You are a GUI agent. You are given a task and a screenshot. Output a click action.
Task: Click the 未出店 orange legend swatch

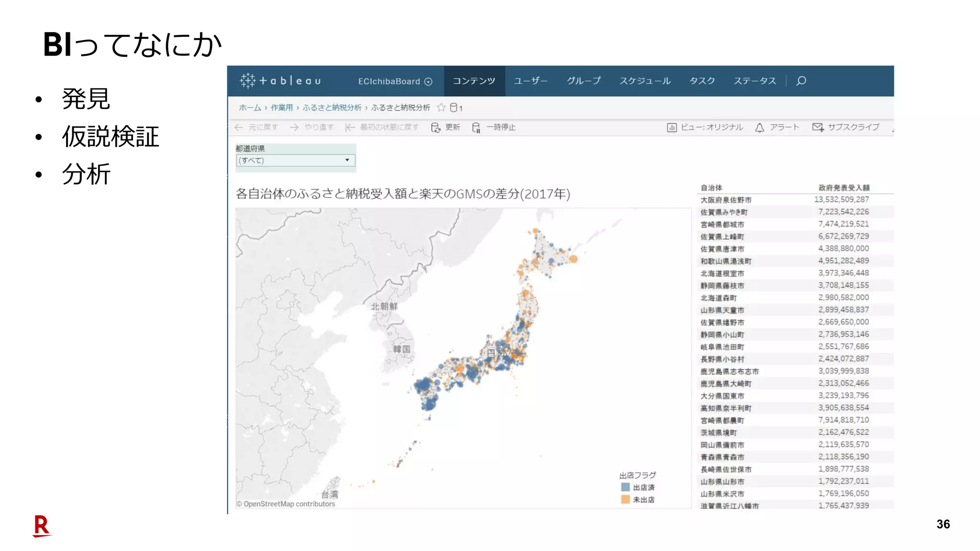(x=625, y=499)
